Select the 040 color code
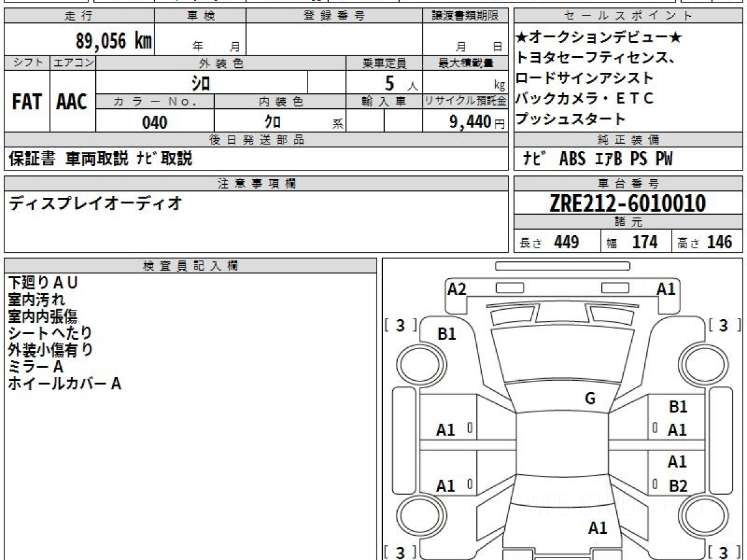The width and height of the screenshot is (747, 560). [154, 122]
